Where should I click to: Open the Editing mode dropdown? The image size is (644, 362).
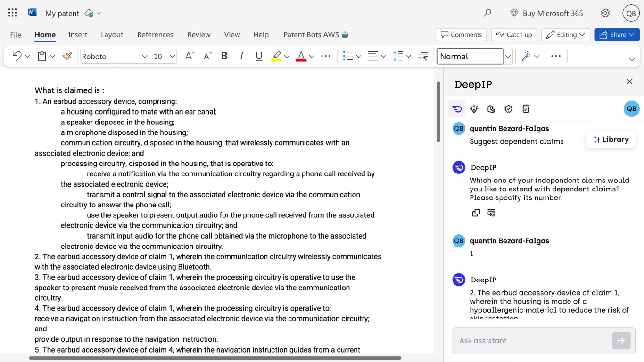[565, 34]
